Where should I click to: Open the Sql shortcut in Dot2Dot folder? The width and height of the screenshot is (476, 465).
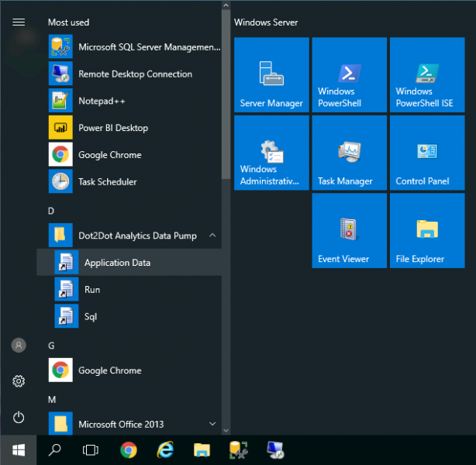click(x=91, y=316)
